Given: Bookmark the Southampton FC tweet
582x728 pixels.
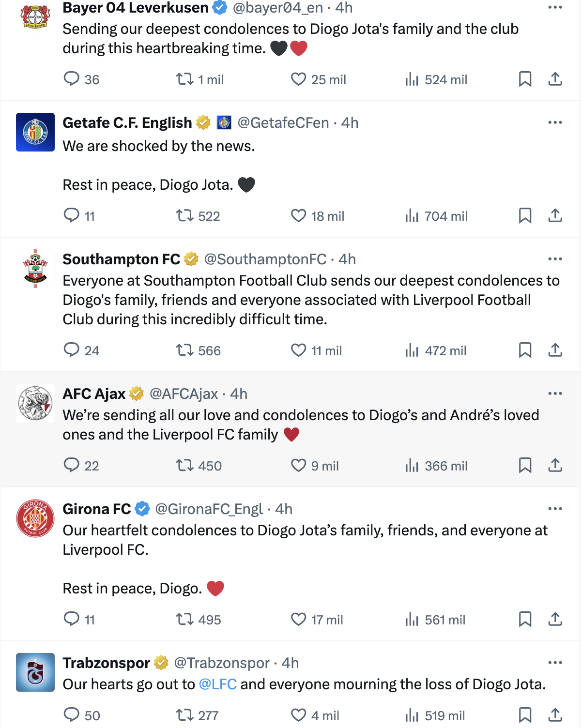Looking at the screenshot, I should (525, 350).
